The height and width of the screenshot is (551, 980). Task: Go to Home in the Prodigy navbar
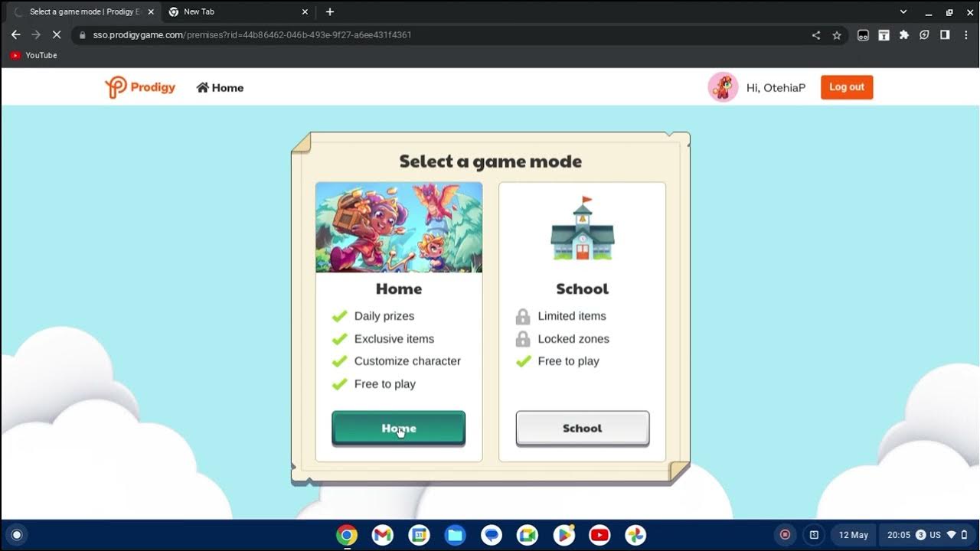[220, 88]
